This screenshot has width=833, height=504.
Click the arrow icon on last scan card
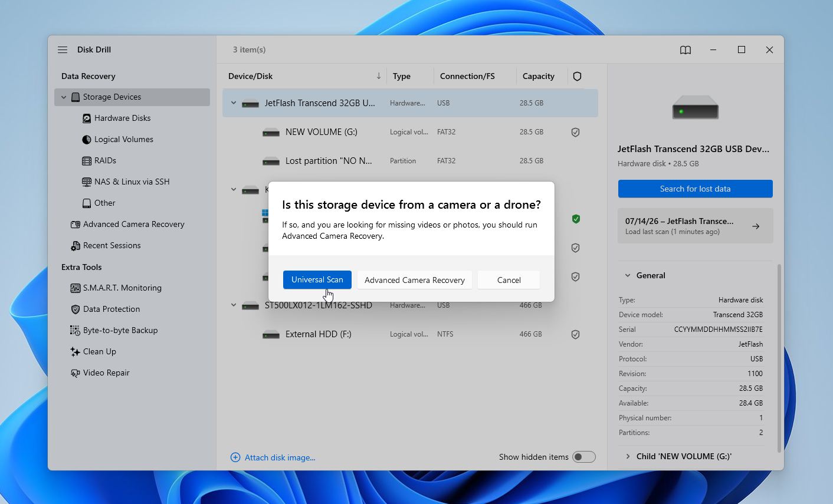pyautogui.click(x=756, y=226)
